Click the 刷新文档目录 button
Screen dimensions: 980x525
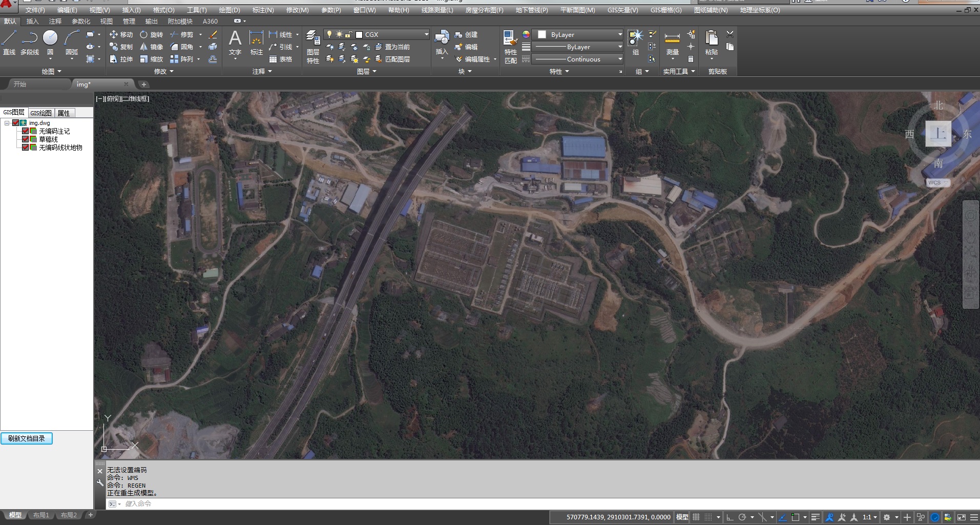(x=27, y=438)
